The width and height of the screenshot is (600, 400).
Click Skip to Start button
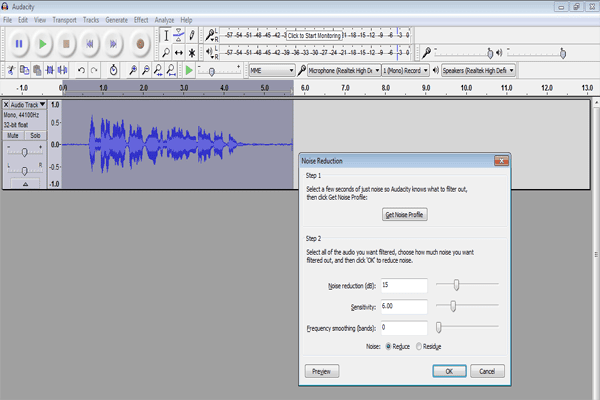pos(90,44)
